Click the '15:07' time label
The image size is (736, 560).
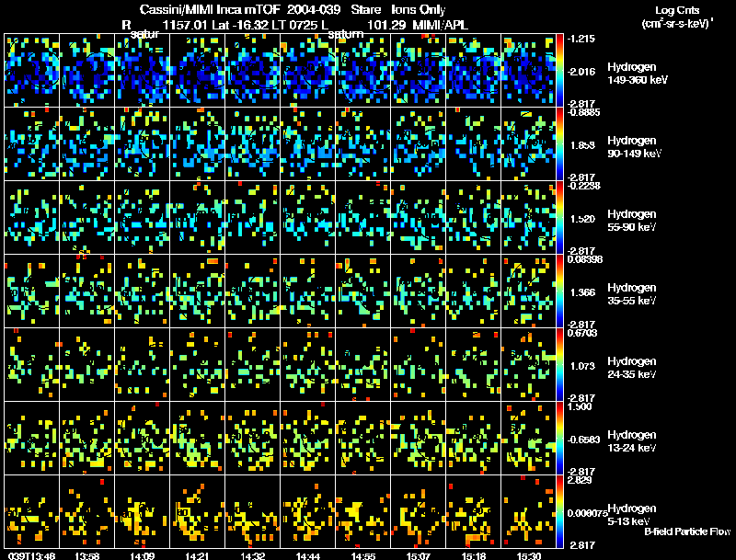pos(418,555)
